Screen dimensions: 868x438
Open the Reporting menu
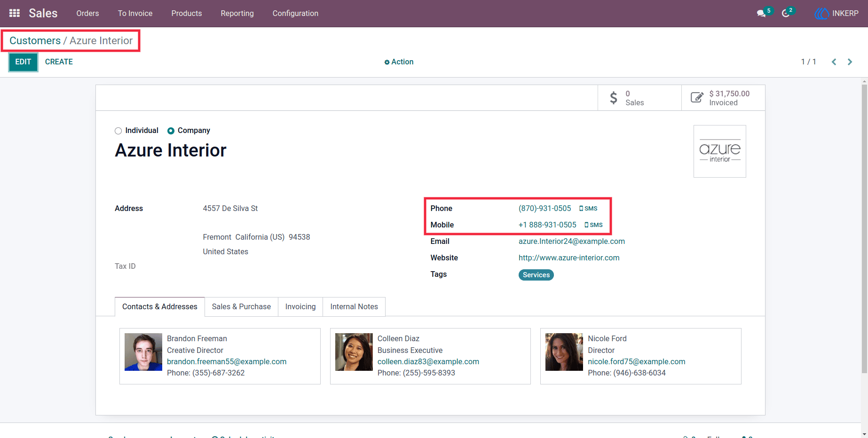pyautogui.click(x=237, y=14)
